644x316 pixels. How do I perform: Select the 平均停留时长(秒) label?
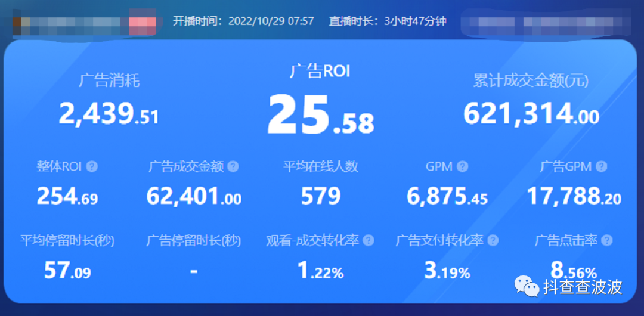(x=67, y=241)
